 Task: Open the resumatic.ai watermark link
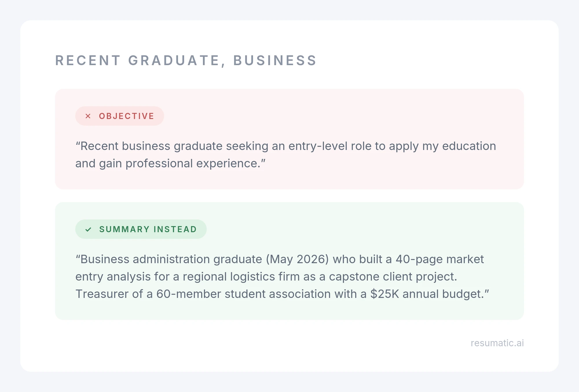coord(497,343)
